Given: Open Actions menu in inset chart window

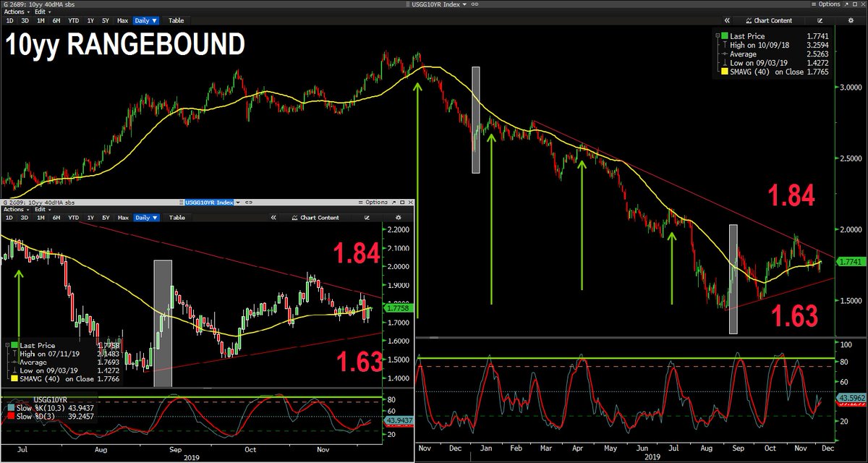Looking at the screenshot, I should point(16,210).
